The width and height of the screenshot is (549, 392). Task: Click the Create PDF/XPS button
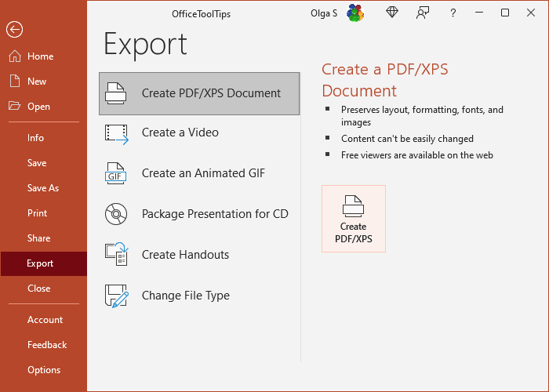354,219
